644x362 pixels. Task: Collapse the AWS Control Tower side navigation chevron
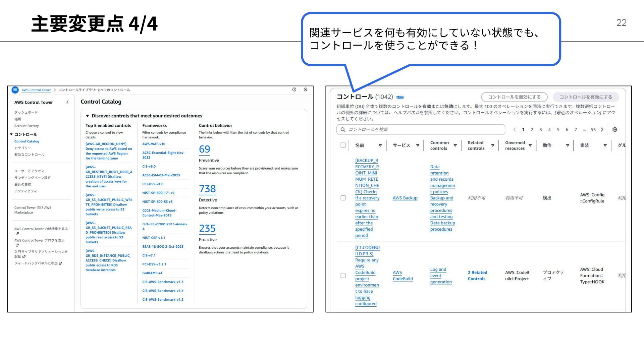click(67, 102)
